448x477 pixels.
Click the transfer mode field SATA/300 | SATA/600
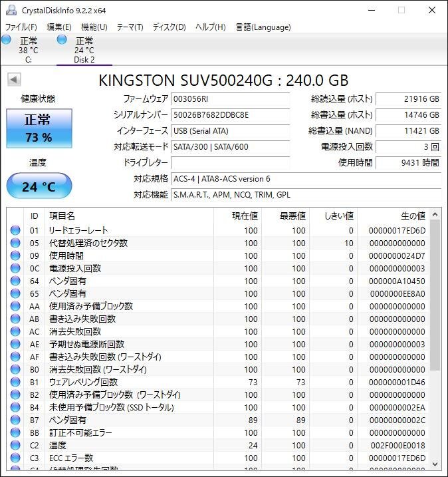231,147
